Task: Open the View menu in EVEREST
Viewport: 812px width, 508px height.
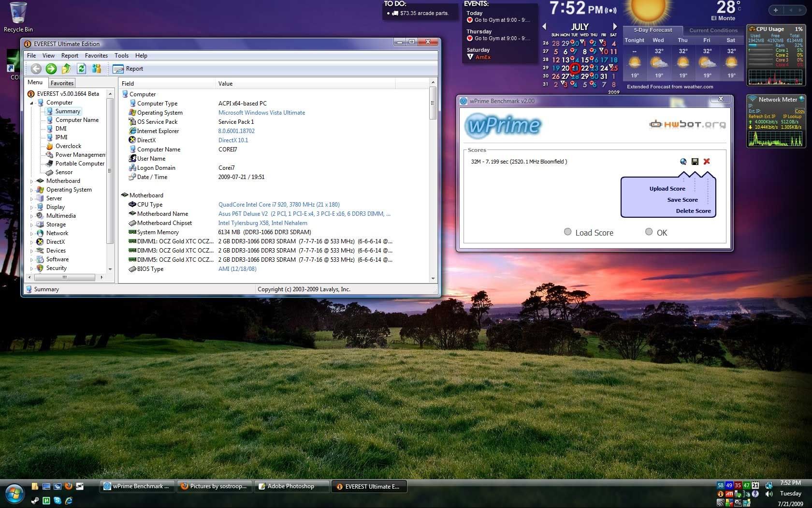Action: pyautogui.click(x=48, y=56)
